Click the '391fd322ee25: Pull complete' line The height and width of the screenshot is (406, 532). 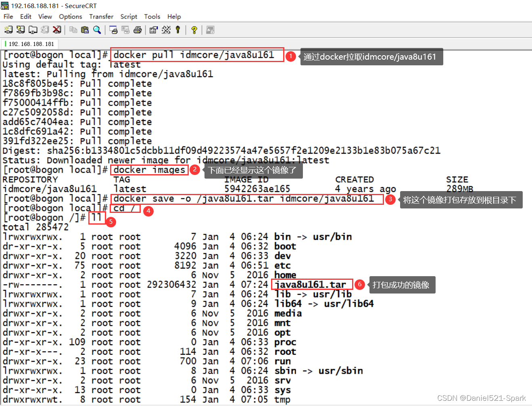tap(77, 141)
